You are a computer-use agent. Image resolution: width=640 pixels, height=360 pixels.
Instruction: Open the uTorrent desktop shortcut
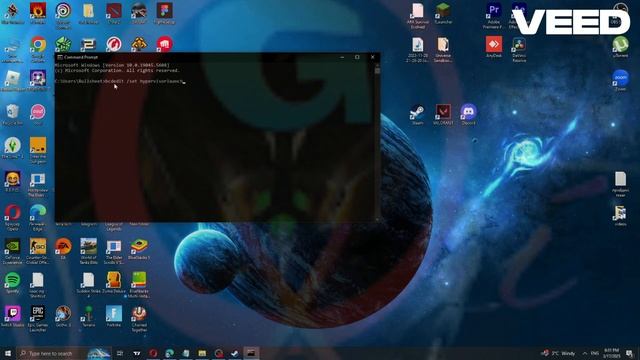[x=620, y=46]
